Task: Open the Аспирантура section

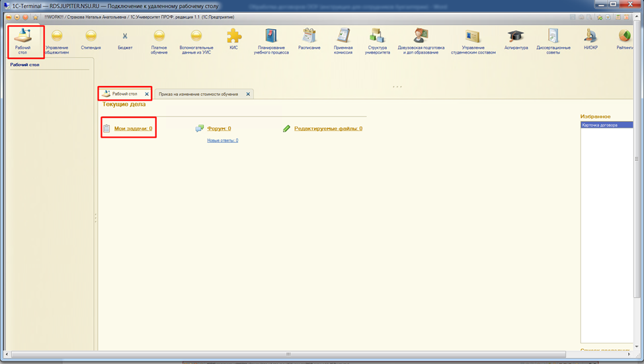Action: (516, 38)
